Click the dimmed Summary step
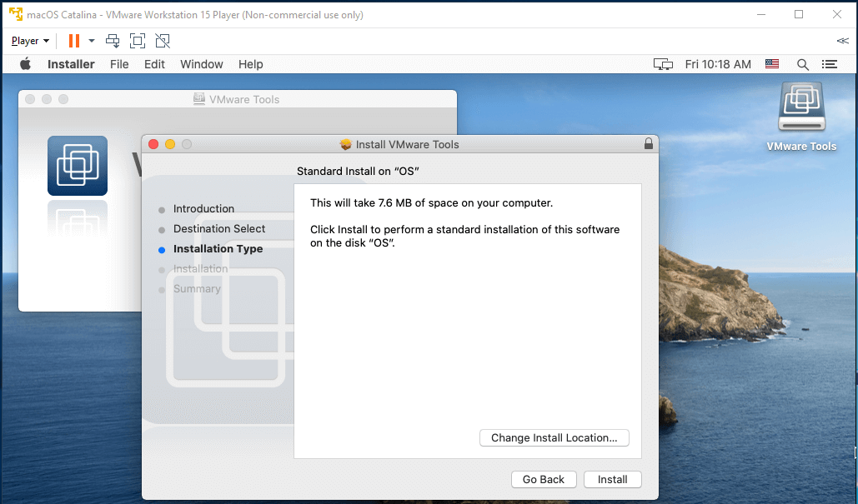Image resolution: width=858 pixels, height=504 pixels. click(x=197, y=288)
